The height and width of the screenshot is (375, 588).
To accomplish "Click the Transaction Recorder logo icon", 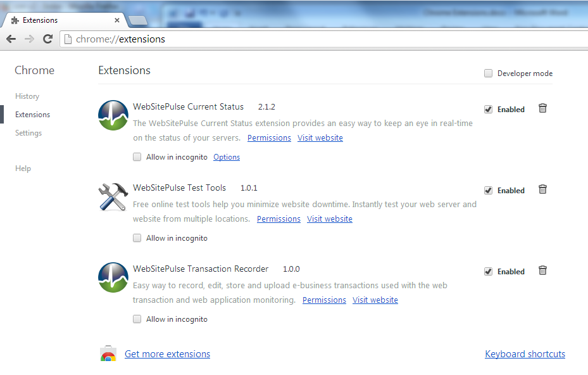I will coord(113,277).
